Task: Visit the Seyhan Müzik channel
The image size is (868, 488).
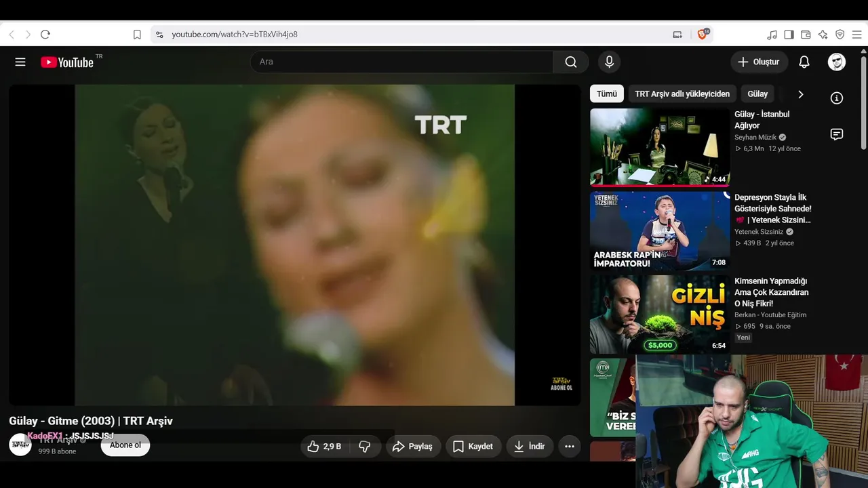Action: 755,138
